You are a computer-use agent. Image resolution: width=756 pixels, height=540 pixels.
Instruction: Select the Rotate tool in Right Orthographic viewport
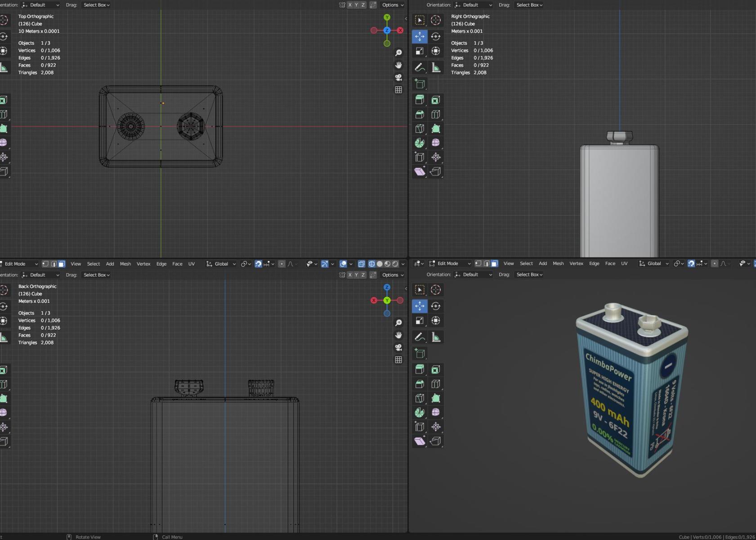click(435, 36)
